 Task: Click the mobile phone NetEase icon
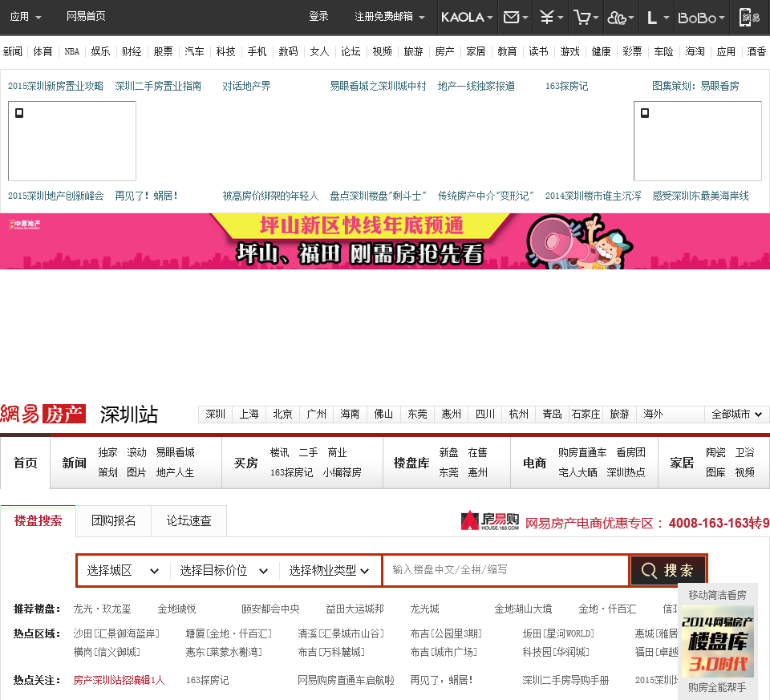(x=749, y=17)
